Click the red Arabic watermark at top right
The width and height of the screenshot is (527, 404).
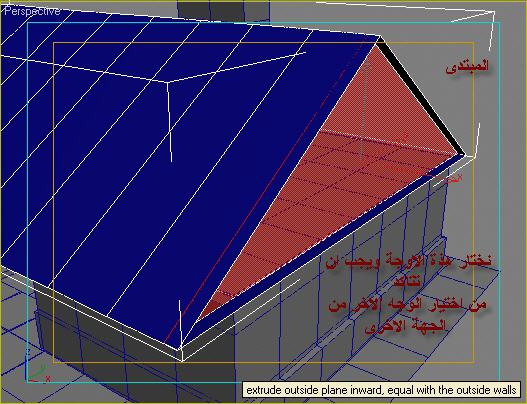467,66
